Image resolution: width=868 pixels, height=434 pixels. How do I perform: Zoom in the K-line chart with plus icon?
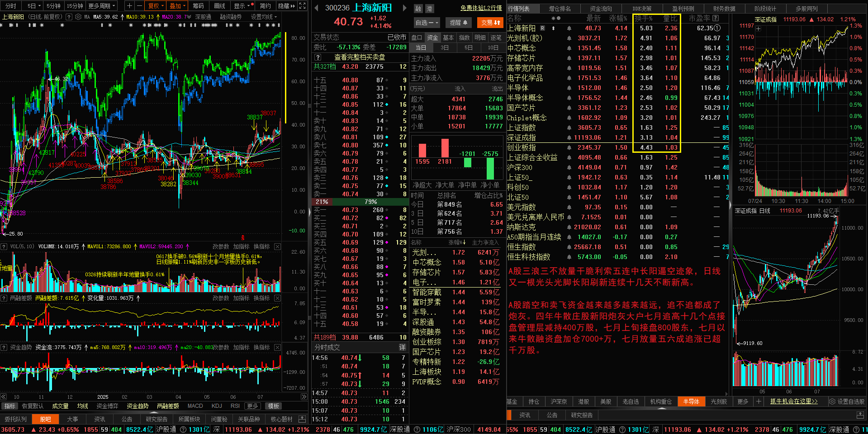pos(130,6)
